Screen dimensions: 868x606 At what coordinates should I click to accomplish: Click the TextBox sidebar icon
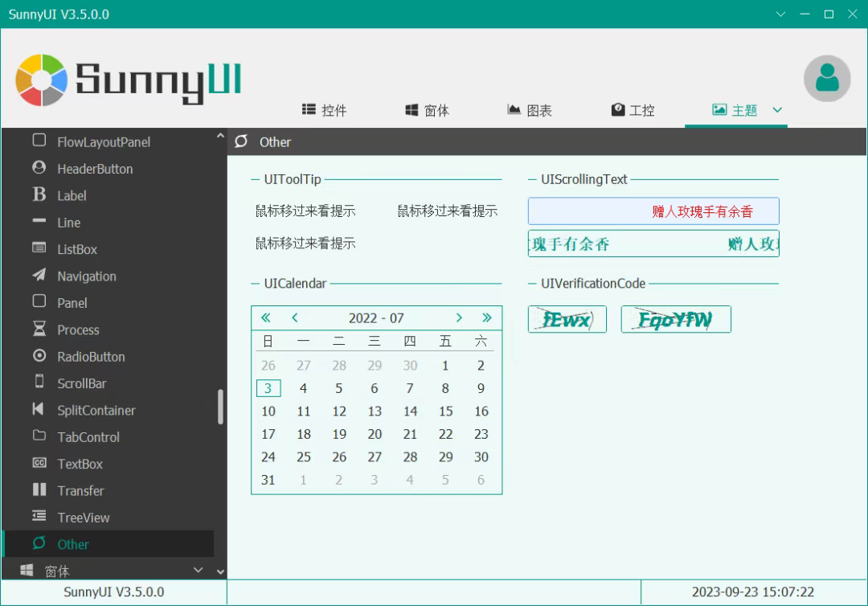point(39,464)
